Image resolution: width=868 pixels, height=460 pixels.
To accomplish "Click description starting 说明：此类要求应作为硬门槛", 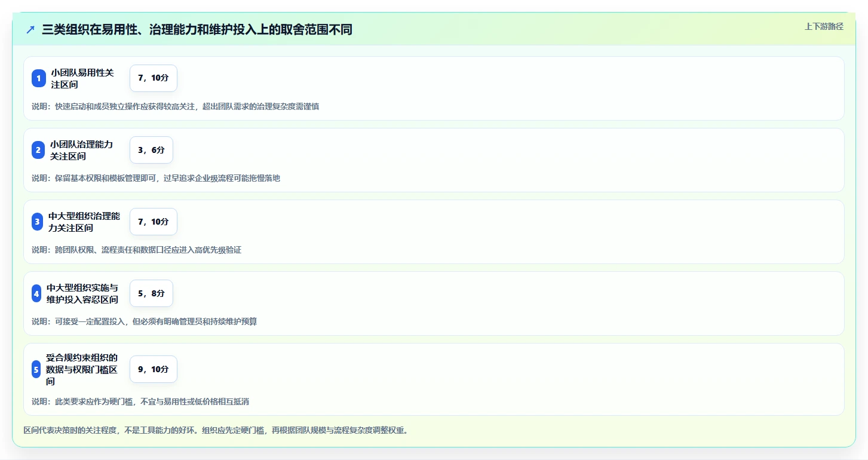I will tap(140, 401).
